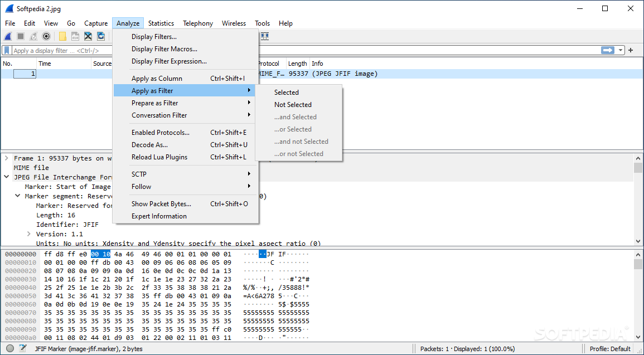Open the File menu

[x=10, y=23]
